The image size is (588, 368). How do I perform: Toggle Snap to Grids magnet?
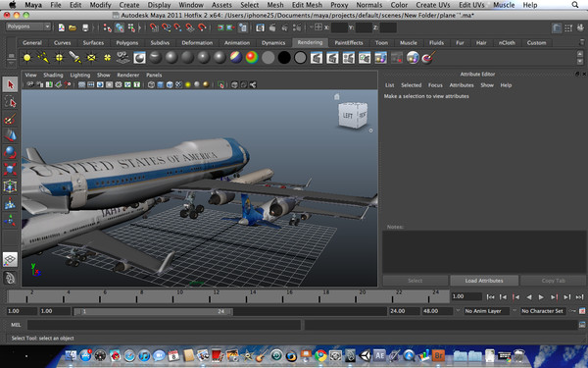154,27
